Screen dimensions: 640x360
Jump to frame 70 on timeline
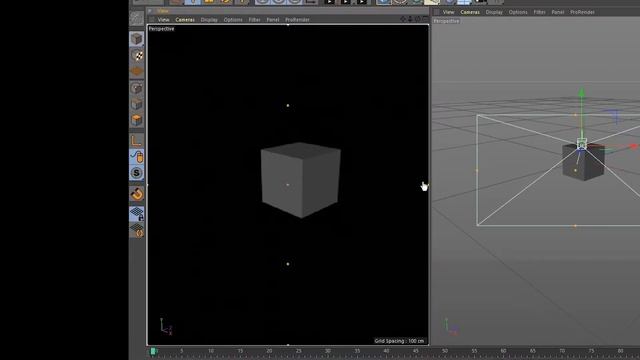(x=562, y=351)
